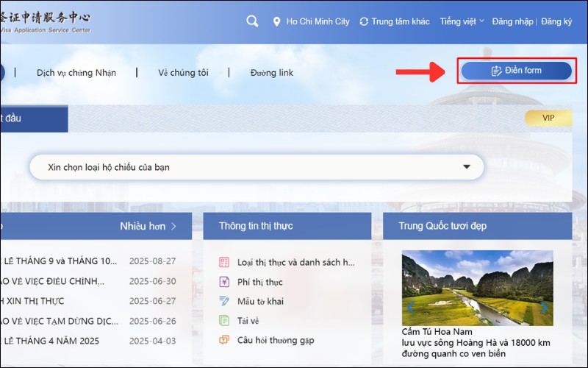Click the search magnifier icon

[x=252, y=21]
